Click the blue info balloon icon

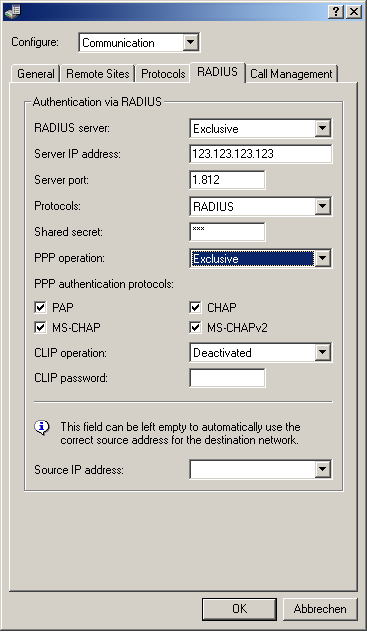click(42, 428)
